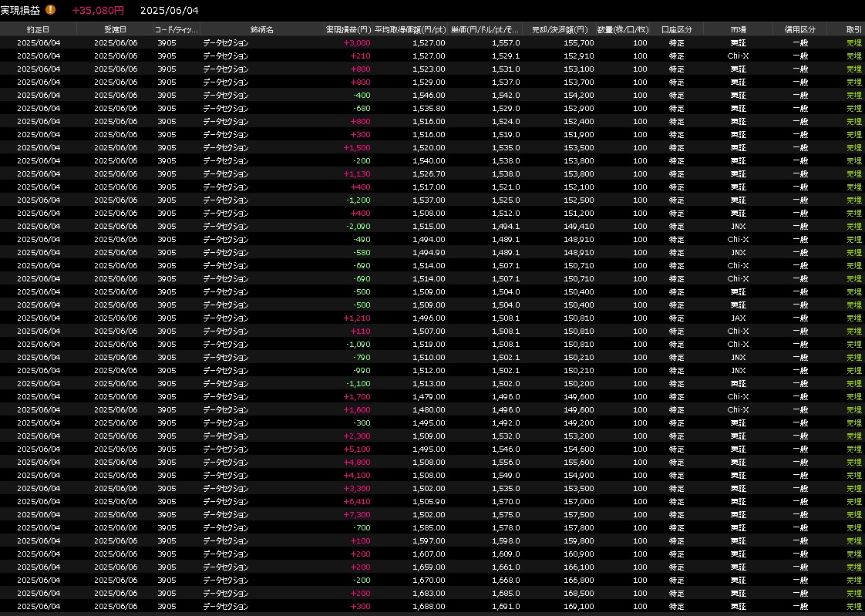
Task: Click the 1,575.0 unit price cell
Action: coord(505,514)
